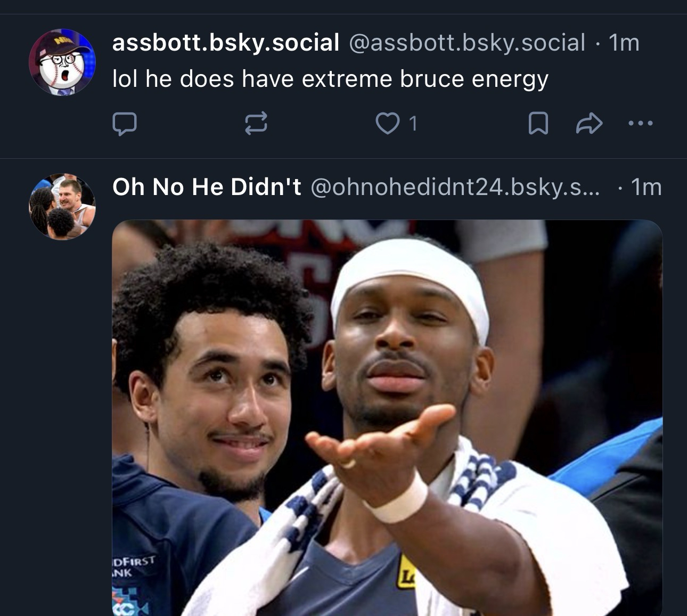This screenshot has height=616, width=687.
Task: Open the Oh No He Didn't avatar
Action: click(x=62, y=206)
